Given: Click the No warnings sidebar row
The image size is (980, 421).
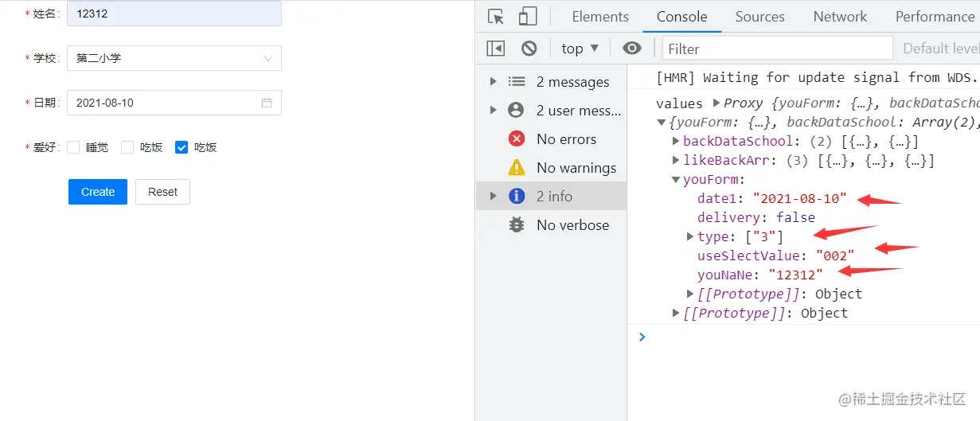Looking at the screenshot, I should point(551,168).
